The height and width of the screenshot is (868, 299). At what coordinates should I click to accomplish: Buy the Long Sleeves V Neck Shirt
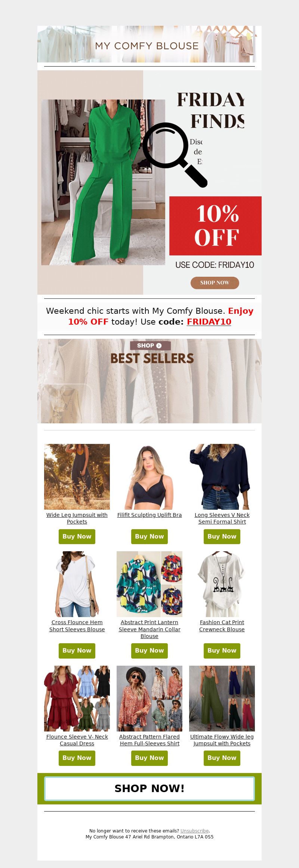coord(222,537)
